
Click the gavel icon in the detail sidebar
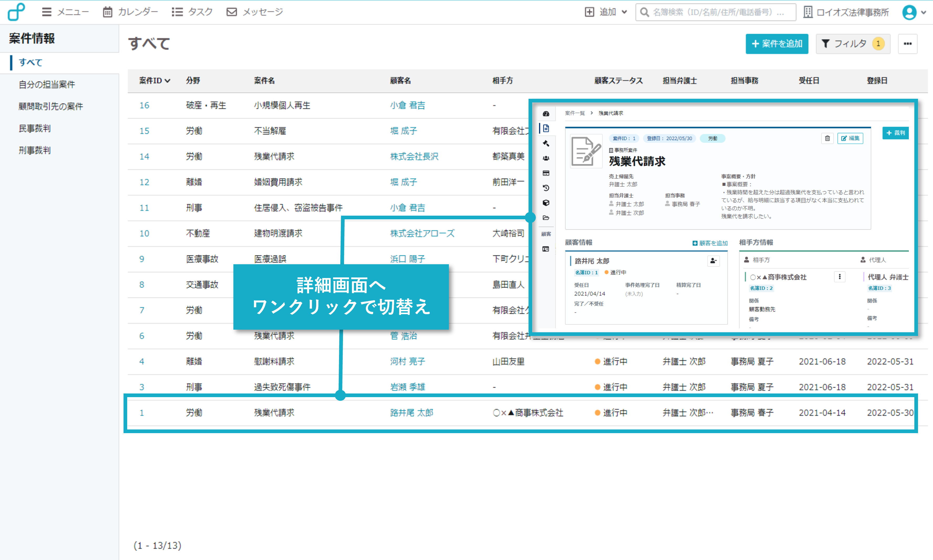[x=546, y=143]
